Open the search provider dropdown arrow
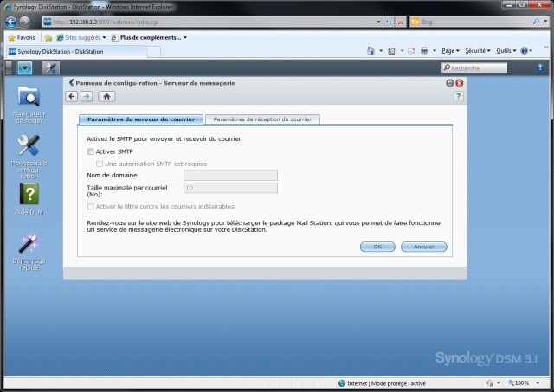 (x=546, y=22)
